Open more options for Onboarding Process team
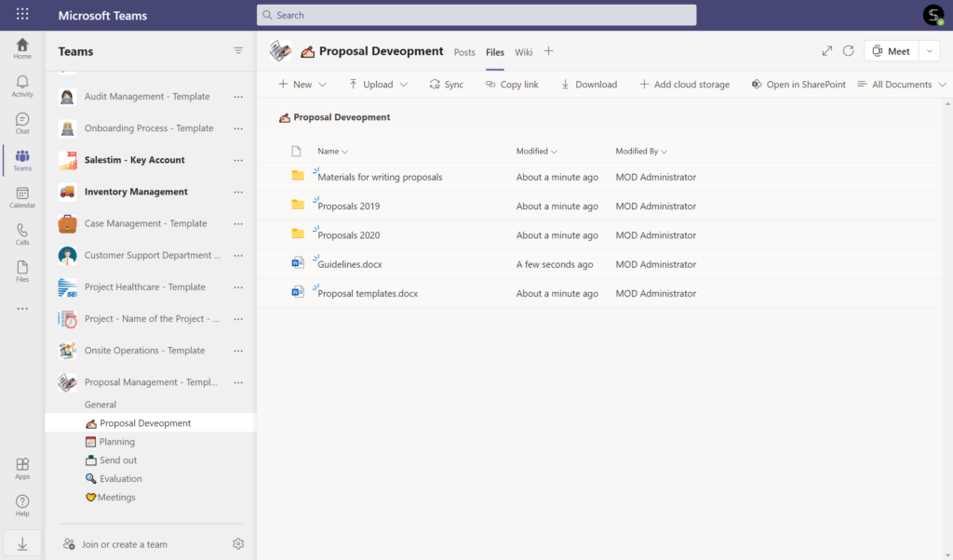 coord(238,128)
